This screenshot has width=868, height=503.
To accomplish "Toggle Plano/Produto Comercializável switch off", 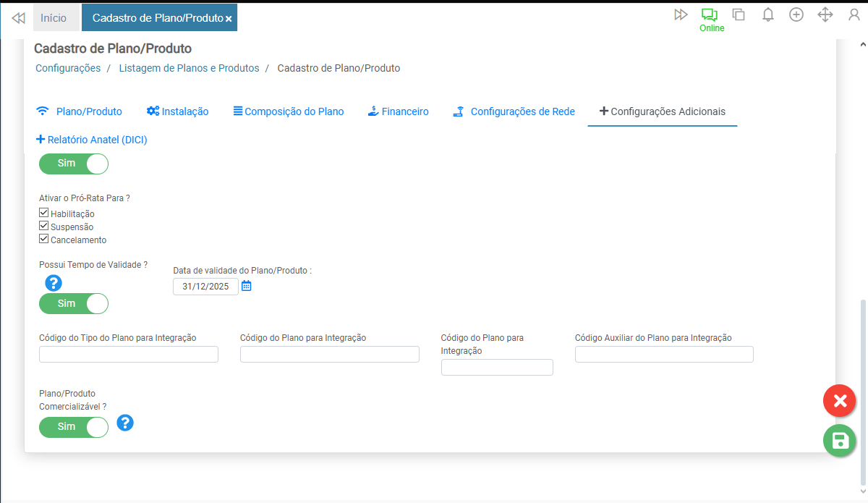I will click(74, 427).
